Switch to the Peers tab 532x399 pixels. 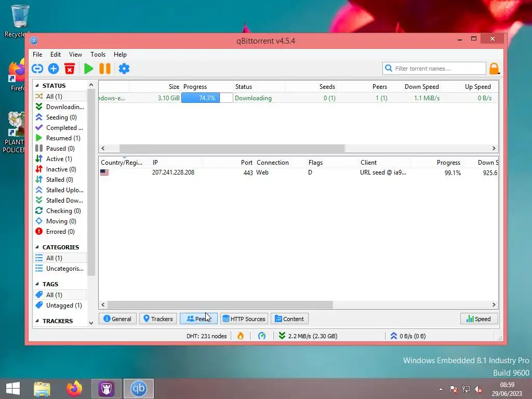pos(198,318)
